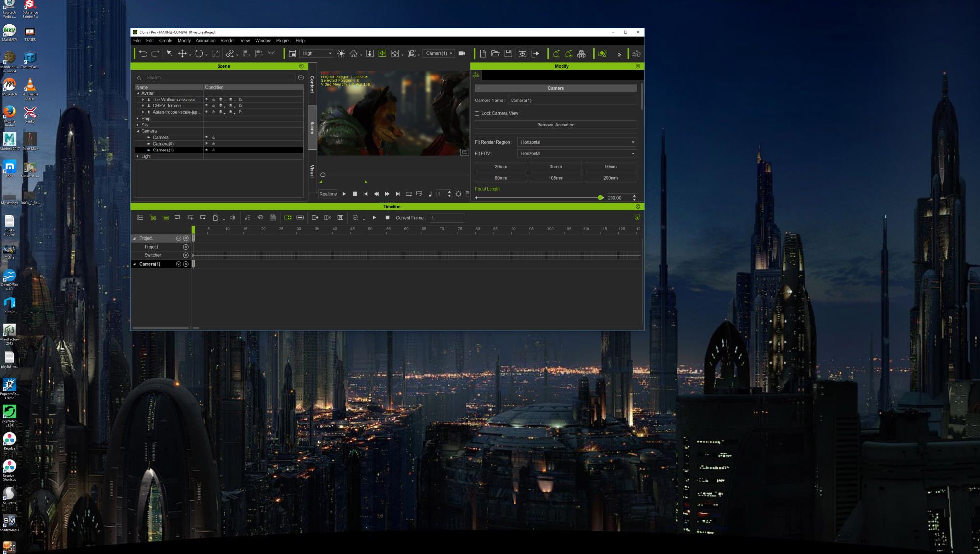This screenshot has width=980, height=554.
Task: Show more toolbar items with double chevron
Action: pyautogui.click(x=619, y=54)
